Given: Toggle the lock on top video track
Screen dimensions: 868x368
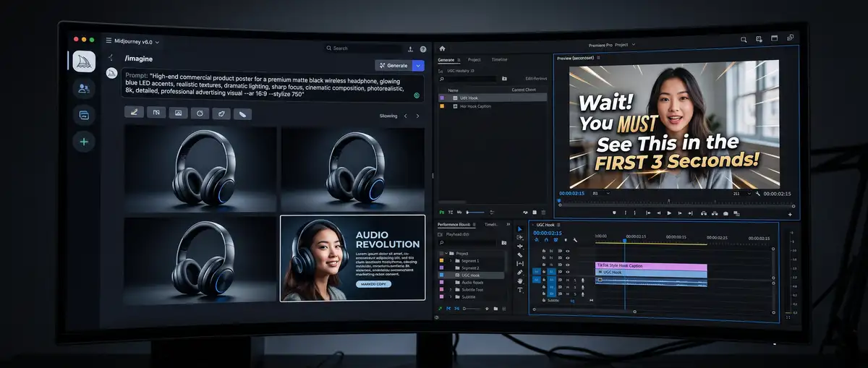Looking at the screenshot, I should point(545,251).
